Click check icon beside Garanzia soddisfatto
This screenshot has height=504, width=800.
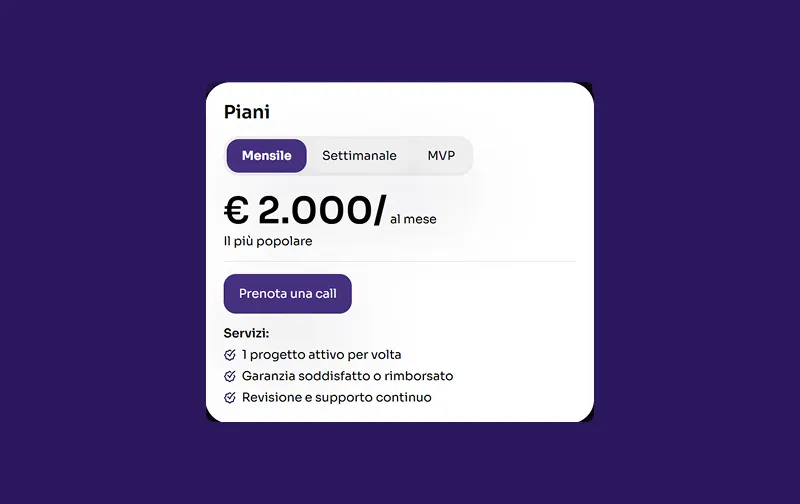[x=230, y=376]
